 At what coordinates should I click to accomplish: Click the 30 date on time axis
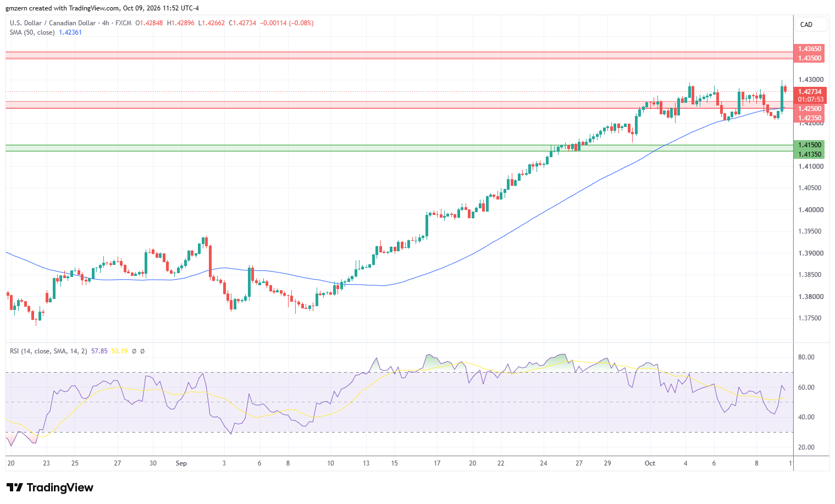pyautogui.click(x=153, y=463)
